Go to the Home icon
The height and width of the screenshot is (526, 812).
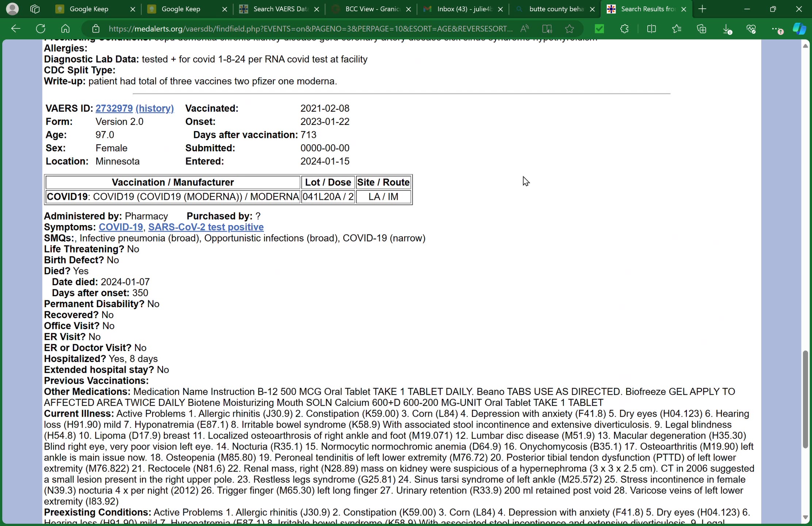pyautogui.click(x=65, y=28)
